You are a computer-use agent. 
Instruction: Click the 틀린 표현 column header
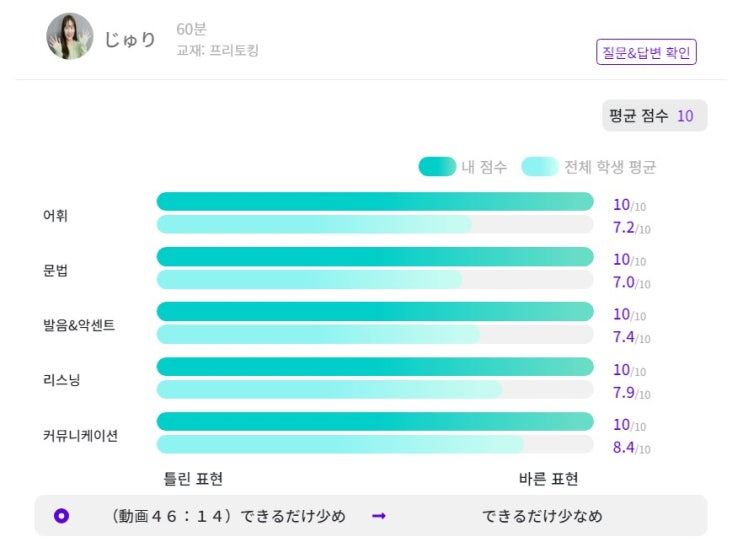[193, 479]
